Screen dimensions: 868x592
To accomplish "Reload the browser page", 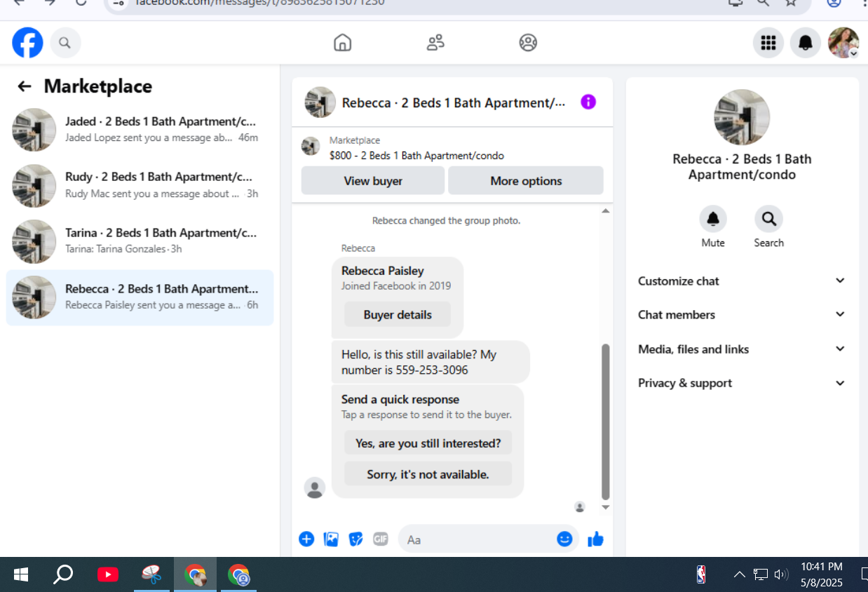I will click(81, 3).
